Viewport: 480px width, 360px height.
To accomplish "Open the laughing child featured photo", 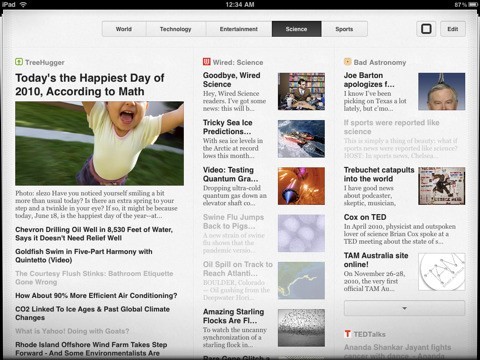I will coord(99,143).
